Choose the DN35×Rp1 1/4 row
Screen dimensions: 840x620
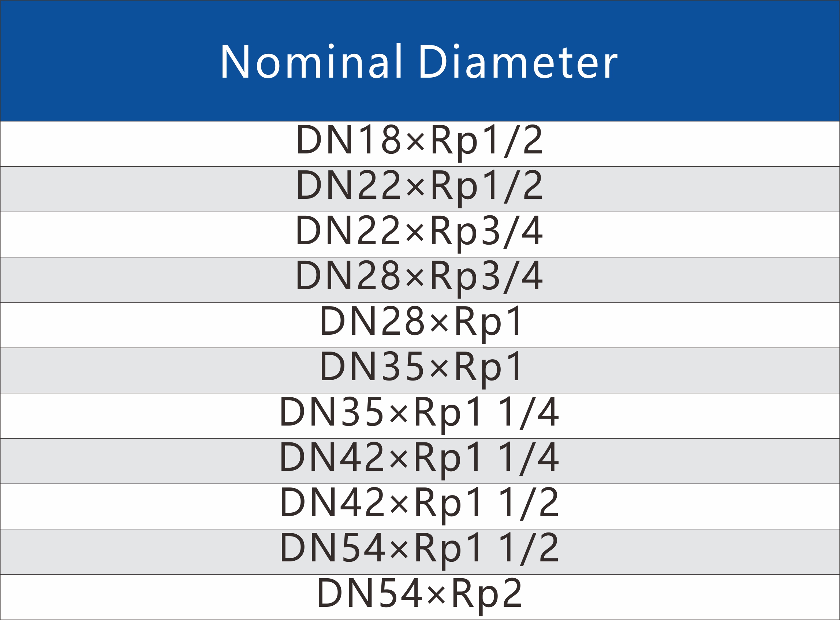(x=420, y=416)
